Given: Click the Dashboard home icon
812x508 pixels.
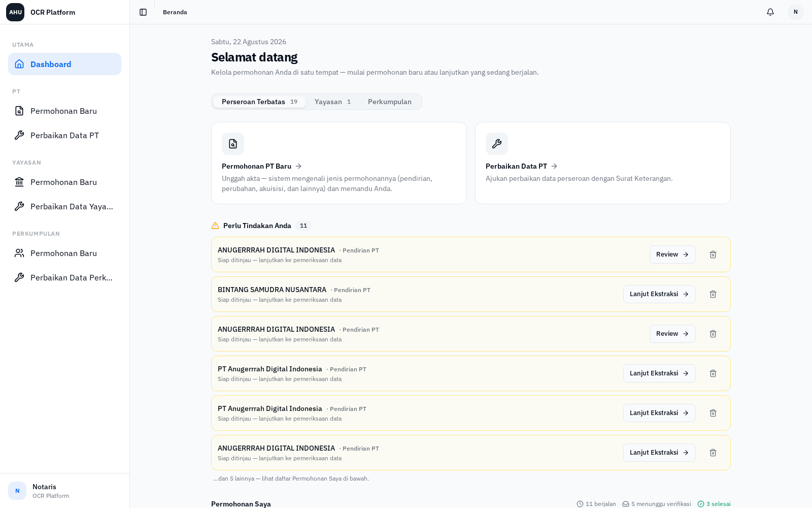Looking at the screenshot, I should click(19, 64).
